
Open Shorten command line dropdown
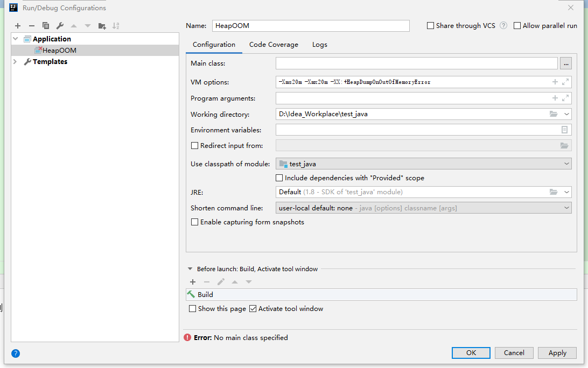[423, 208]
